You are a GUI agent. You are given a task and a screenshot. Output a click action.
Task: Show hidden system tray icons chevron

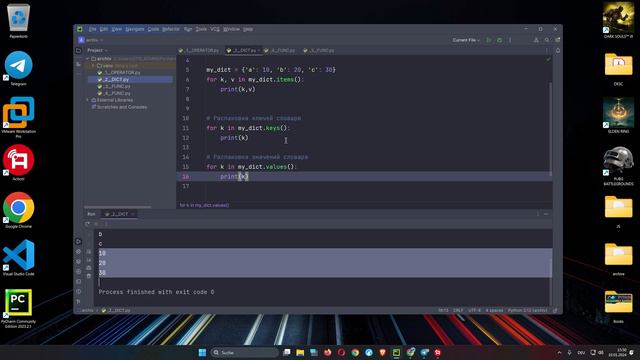559,352
